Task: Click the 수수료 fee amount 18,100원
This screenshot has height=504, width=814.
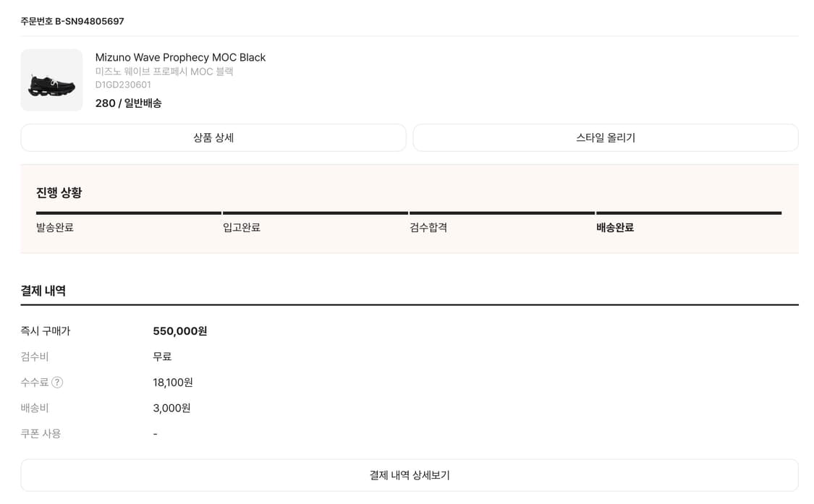Action: point(173,382)
